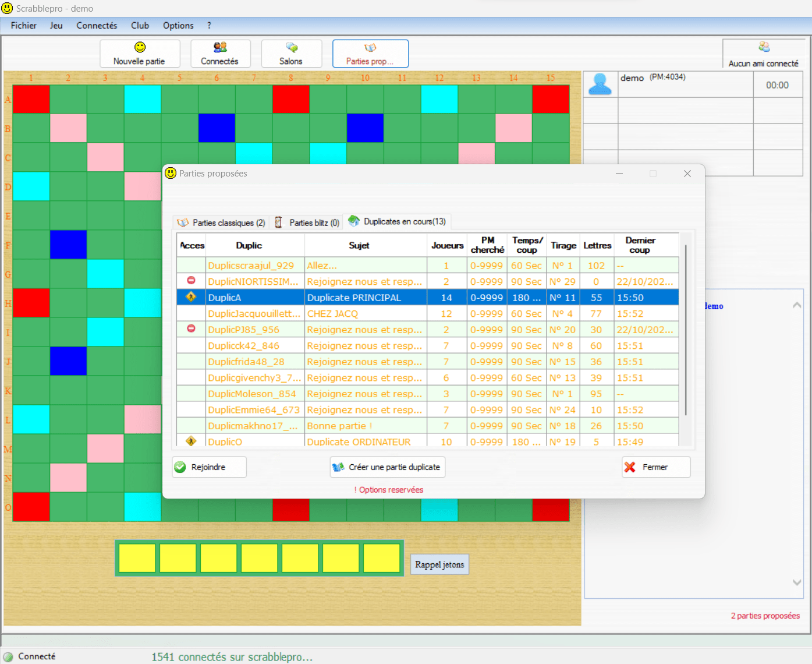The width and height of the screenshot is (812, 664).
Task: Select the Duplicscraajul_929 row
Action: [x=428, y=265]
